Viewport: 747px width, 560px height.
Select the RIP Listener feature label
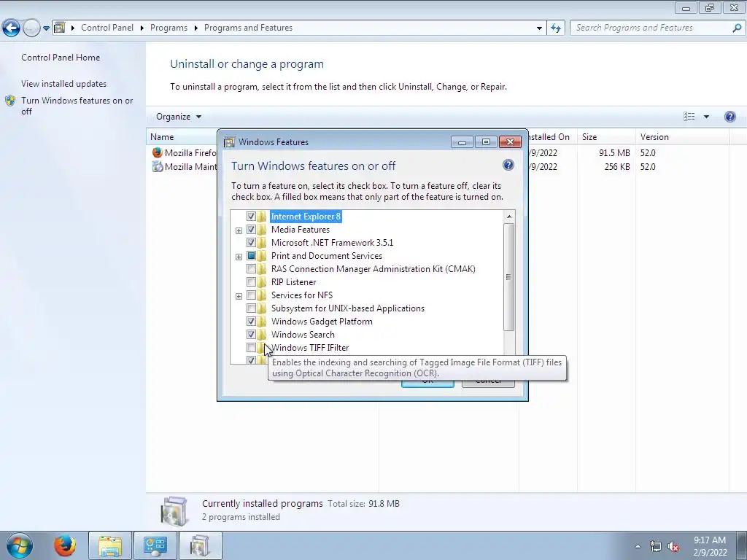(x=293, y=282)
